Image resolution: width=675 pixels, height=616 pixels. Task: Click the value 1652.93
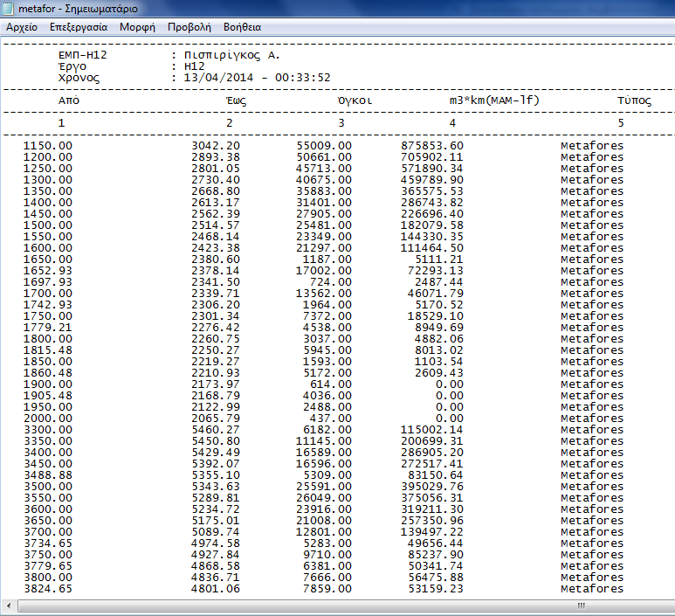pyautogui.click(x=48, y=271)
